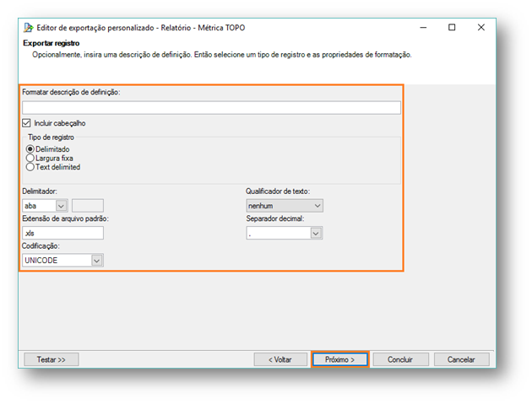Close the export editor dialog
The width and height of the screenshot is (532, 404).
coord(481,28)
